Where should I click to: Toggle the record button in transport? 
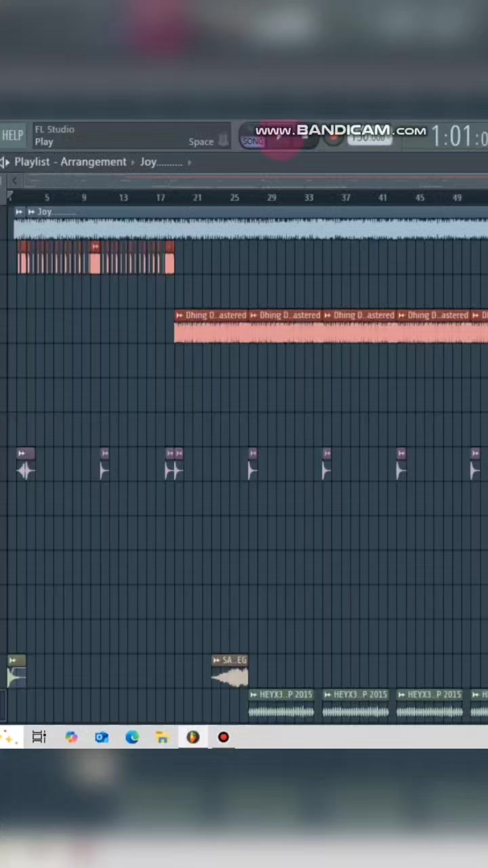click(332, 139)
